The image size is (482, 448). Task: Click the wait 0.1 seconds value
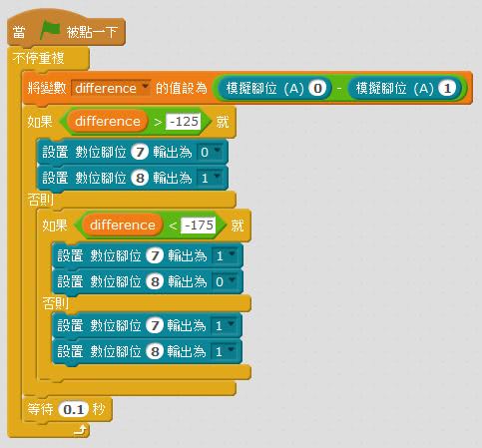73,409
